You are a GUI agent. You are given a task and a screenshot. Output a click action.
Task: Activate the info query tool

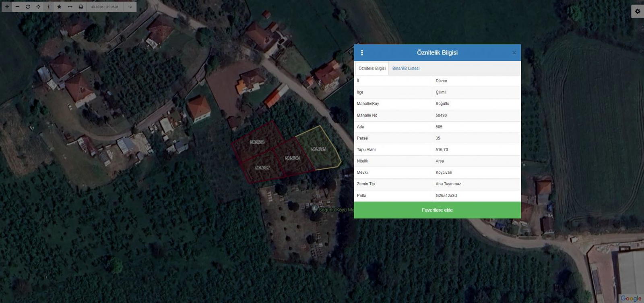[49, 6]
